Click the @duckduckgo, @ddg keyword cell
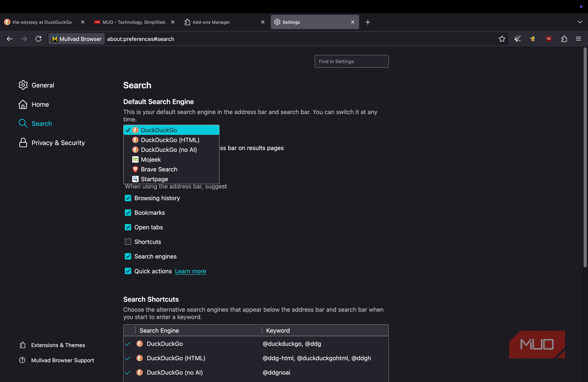 tap(292, 344)
